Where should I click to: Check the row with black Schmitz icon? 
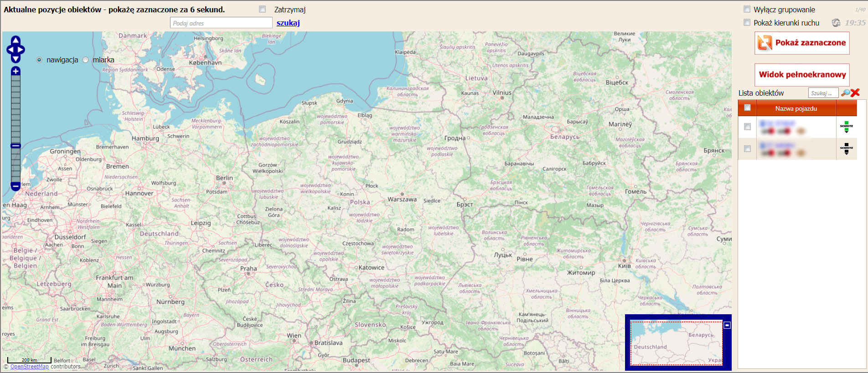click(x=747, y=148)
